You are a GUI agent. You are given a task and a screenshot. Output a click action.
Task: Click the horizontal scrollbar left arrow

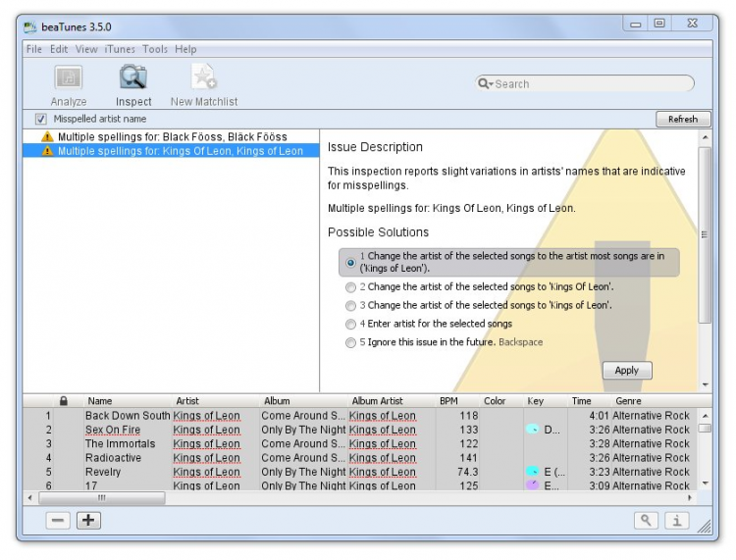[x=30, y=497]
